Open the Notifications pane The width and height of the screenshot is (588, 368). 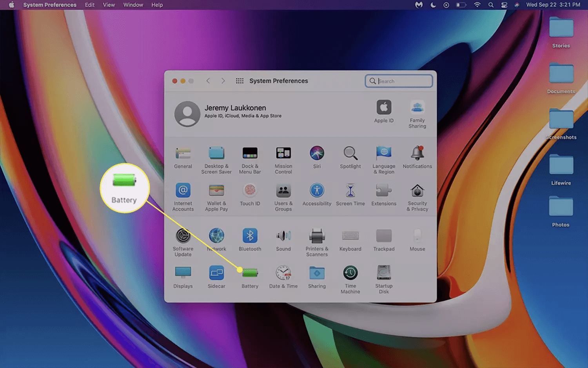click(417, 158)
